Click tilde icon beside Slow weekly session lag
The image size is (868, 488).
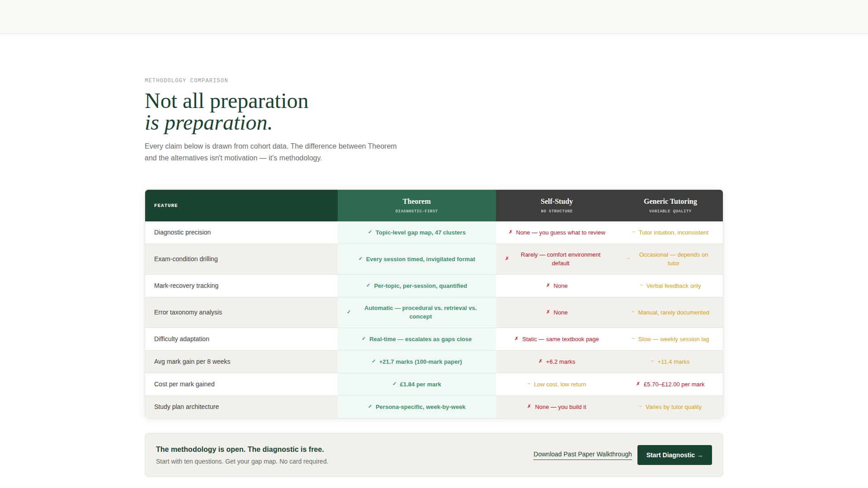click(x=633, y=339)
